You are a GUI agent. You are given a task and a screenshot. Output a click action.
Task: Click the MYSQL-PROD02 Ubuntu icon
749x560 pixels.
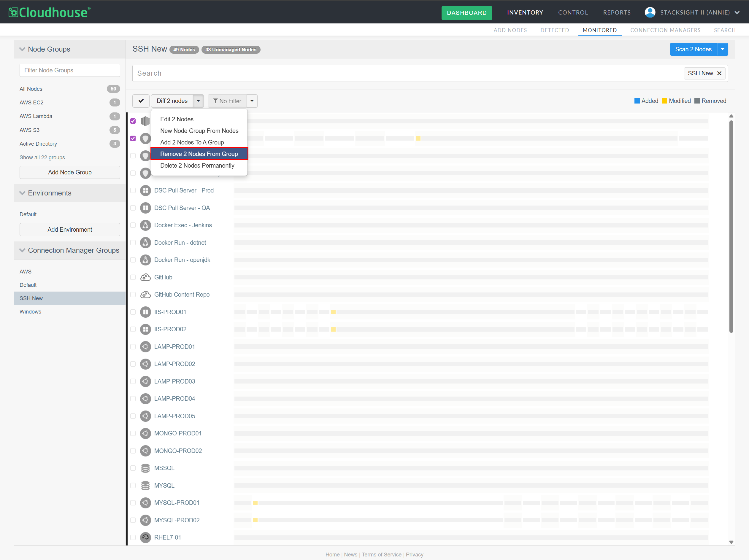tap(145, 520)
